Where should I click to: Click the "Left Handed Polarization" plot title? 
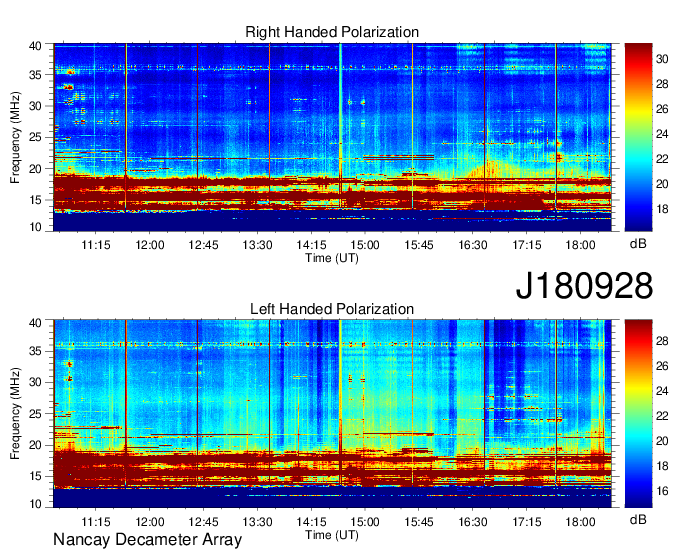tap(332, 309)
